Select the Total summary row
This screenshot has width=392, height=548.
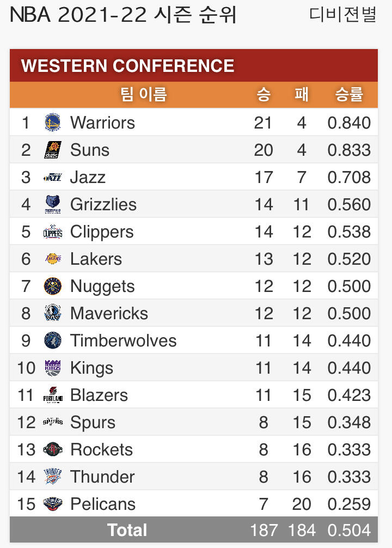(x=194, y=530)
